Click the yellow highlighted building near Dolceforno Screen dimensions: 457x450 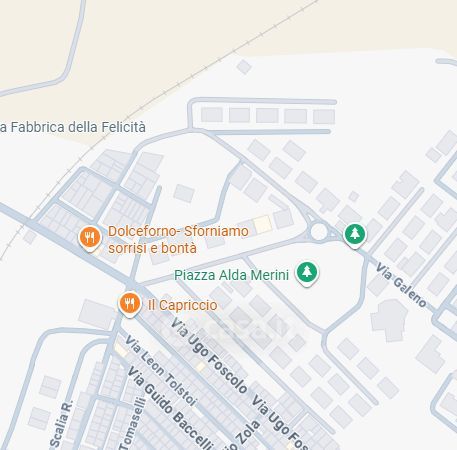[x=263, y=224]
